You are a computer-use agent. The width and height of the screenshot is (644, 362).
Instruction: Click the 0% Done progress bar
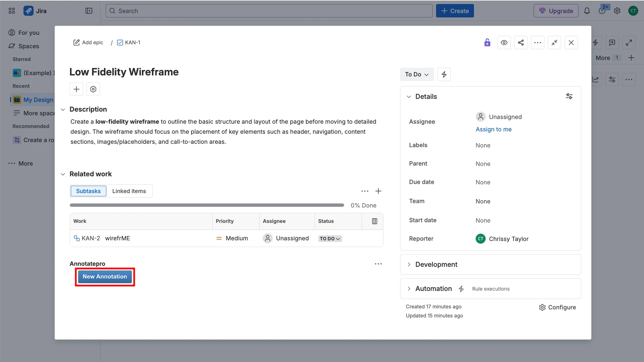tap(207, 205)
